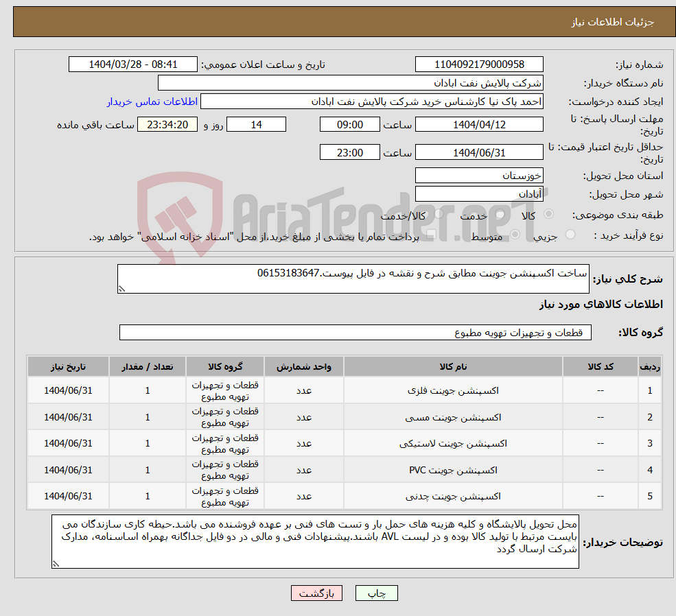This screenshot has height=616, width=676.
Task: Click the remaining time field 23:34:20
Action: pos(167,124)
